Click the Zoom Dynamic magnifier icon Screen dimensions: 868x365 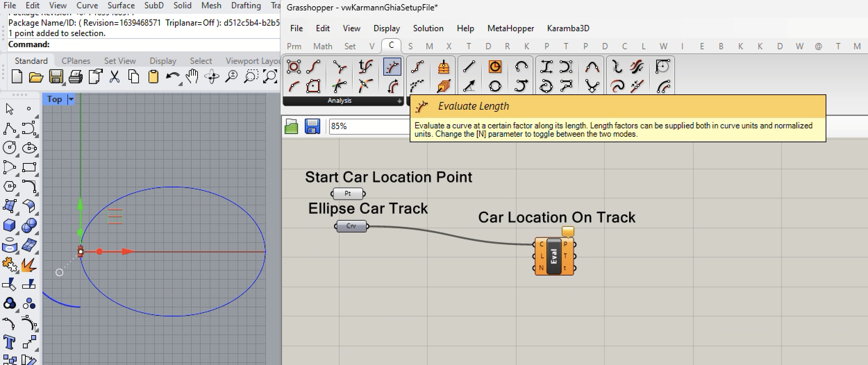click(231, 77)
